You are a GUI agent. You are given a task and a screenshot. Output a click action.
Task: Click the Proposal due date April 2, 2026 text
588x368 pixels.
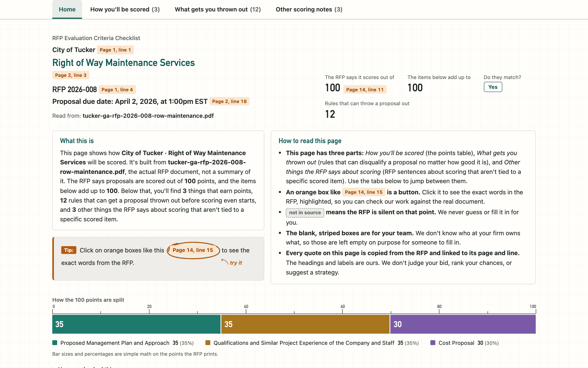click(x=130, y=101)
